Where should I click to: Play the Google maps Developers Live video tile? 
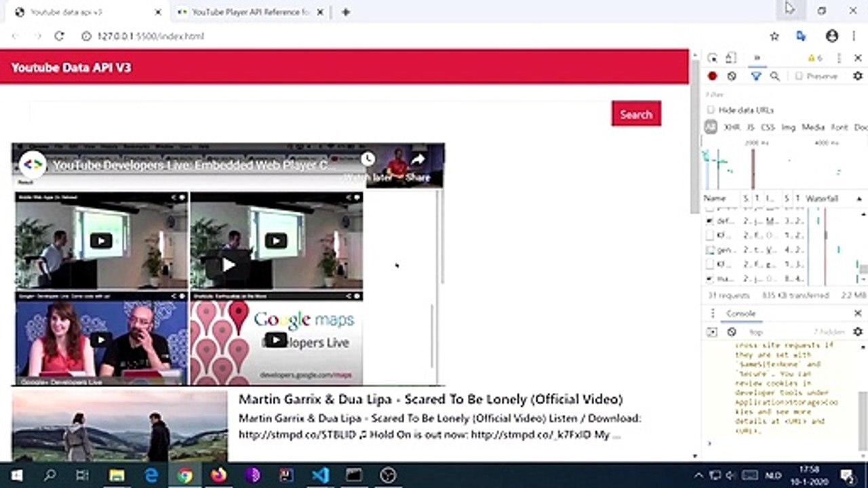[x=276, y=340]
